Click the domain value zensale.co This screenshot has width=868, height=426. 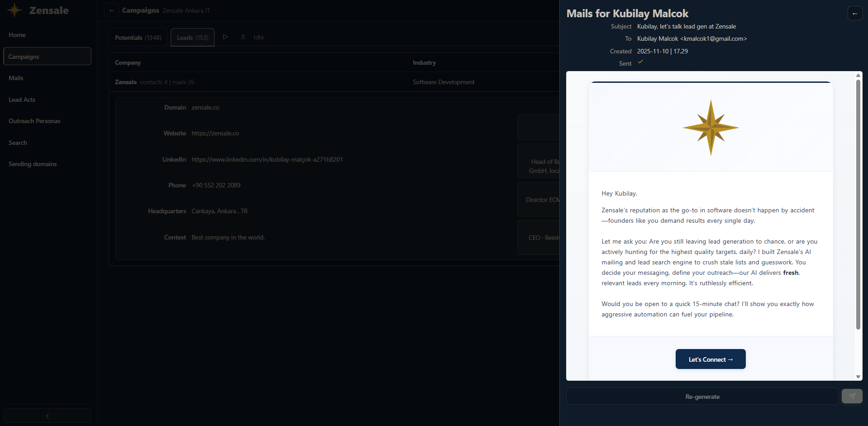[205, 107]
